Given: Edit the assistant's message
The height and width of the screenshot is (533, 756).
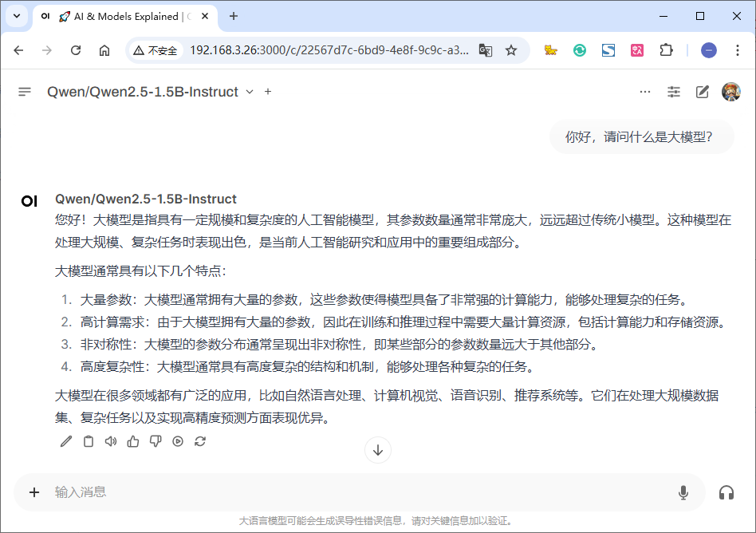Looking at the screenshot, I should coord(65,440).
